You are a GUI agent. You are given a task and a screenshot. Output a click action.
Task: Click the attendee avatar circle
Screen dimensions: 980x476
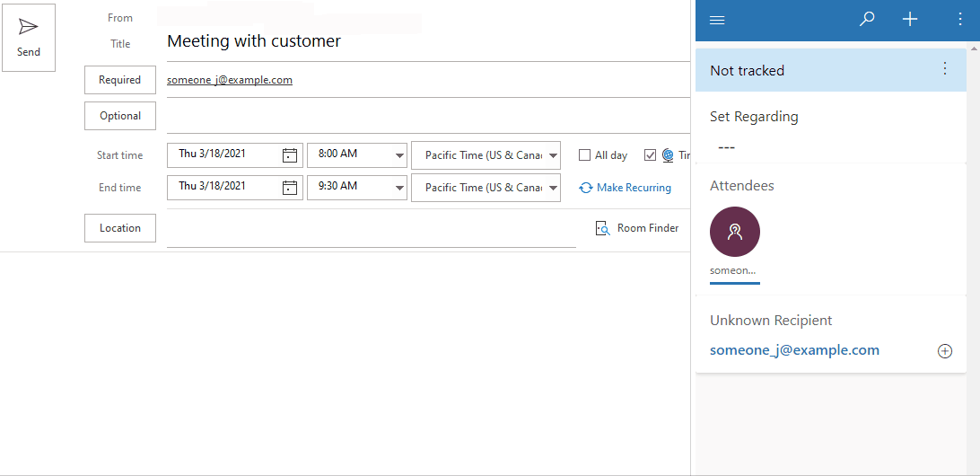[x=735, y=232]
